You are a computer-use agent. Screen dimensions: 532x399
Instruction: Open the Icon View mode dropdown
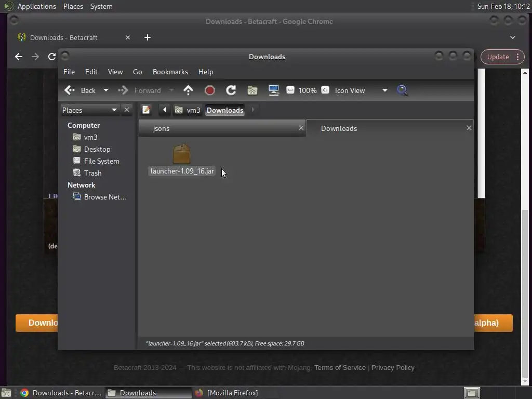[x=361, y=90]
